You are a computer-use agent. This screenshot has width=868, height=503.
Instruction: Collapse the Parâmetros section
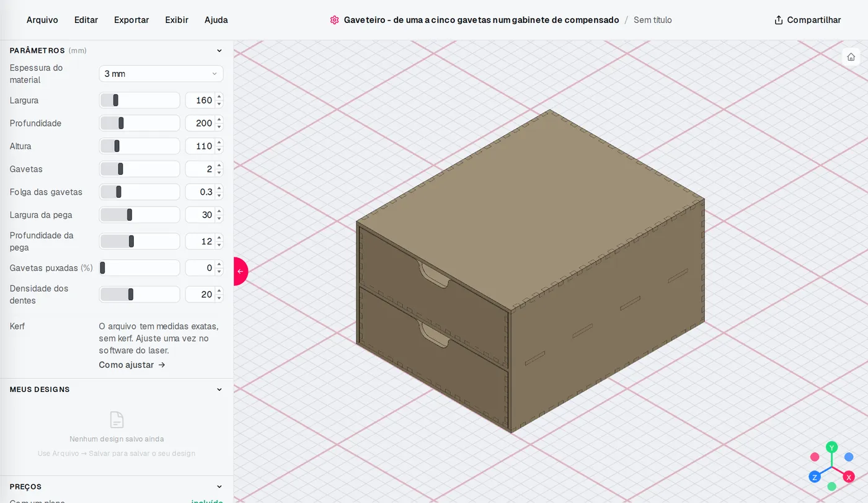(219, 51)
